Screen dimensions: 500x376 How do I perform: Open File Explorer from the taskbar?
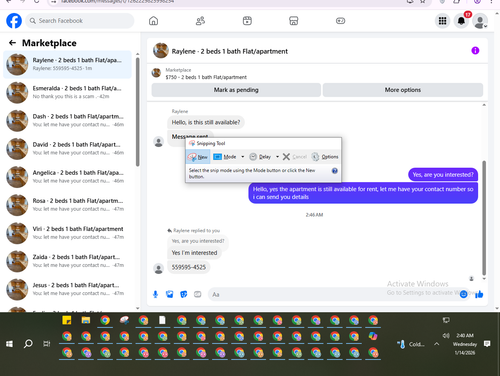point(86,320)
